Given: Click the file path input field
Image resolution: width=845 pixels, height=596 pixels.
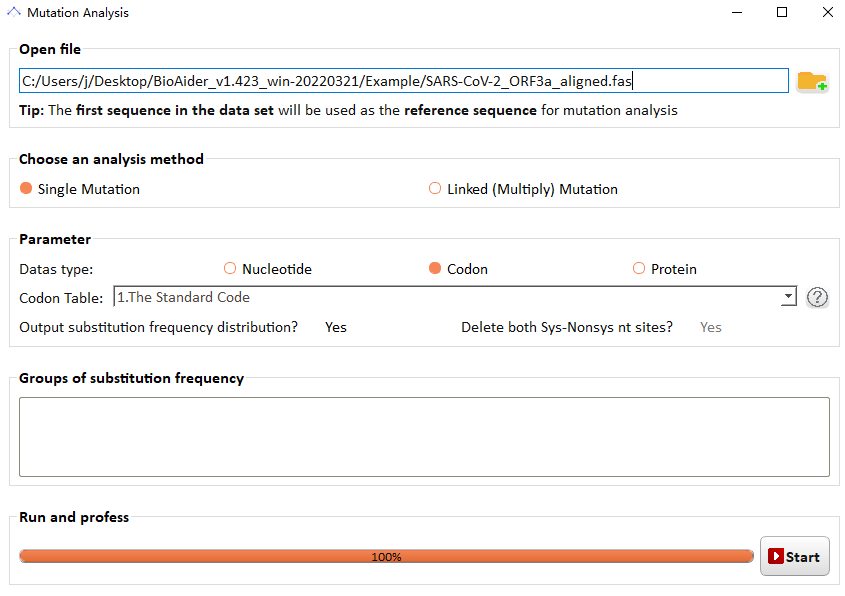Looking at the screenshot, I should coord(403,81).
